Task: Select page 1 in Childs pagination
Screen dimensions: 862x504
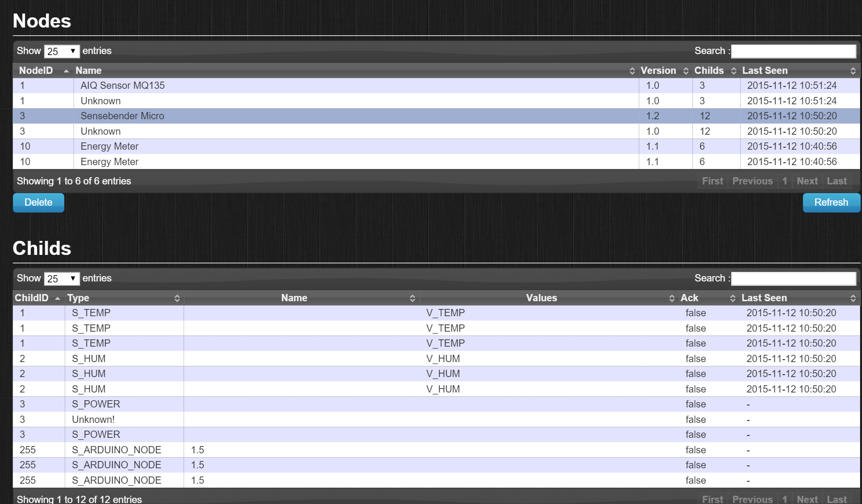Action: [785, 499]
